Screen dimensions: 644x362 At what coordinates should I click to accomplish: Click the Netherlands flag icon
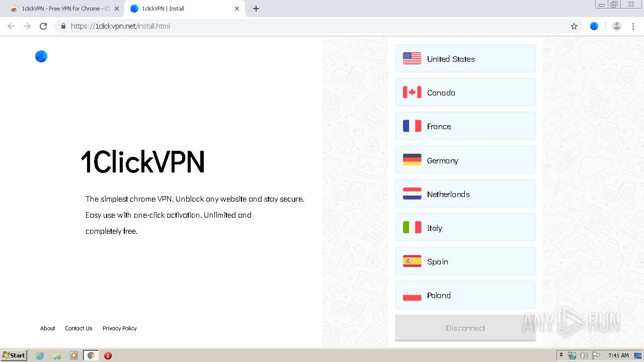click(x=412, y=194)
